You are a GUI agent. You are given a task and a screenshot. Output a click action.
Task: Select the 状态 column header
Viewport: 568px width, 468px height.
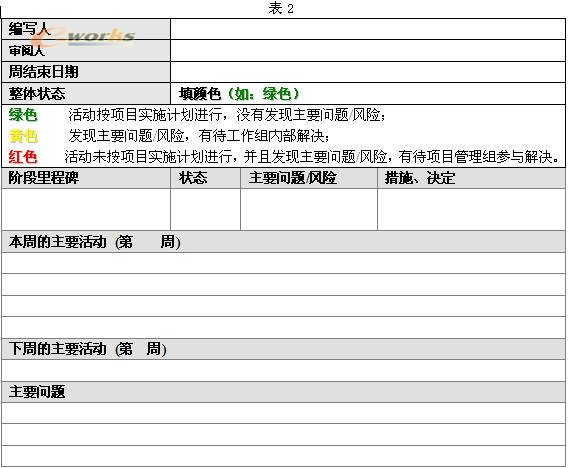coord(205,178)
